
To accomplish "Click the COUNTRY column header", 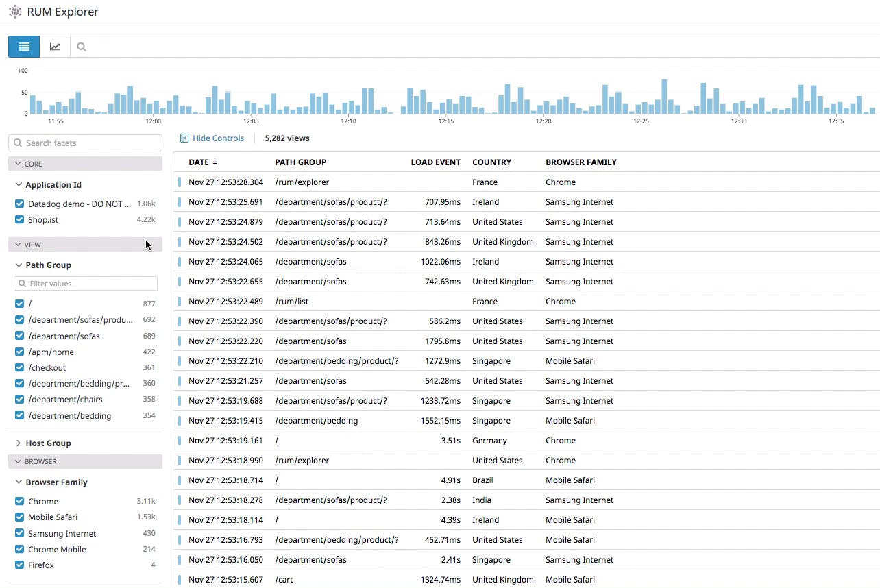I will [x=491, y=162].
